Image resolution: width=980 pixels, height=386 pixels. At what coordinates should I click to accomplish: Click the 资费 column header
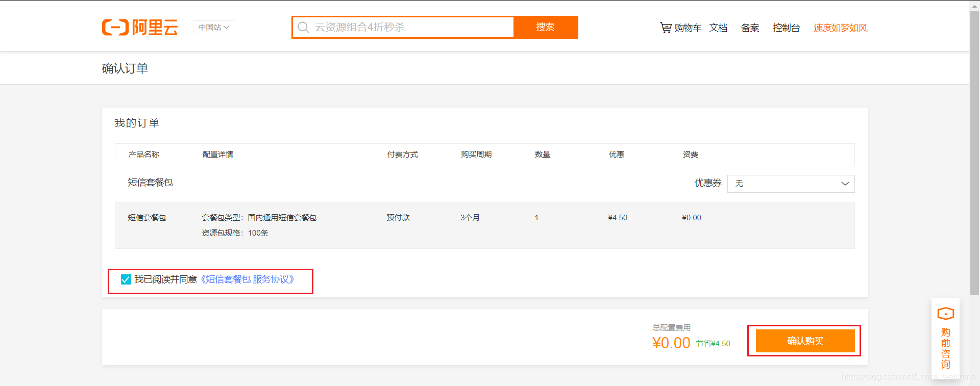(x=690, y=155)
